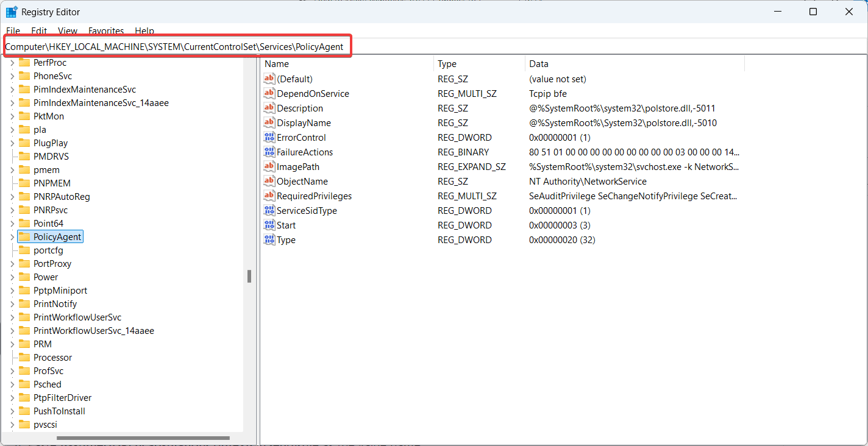The image size is (868, 446).
Task: Click the binary icon for FailureActions
Action: click(x=269, y=152)
